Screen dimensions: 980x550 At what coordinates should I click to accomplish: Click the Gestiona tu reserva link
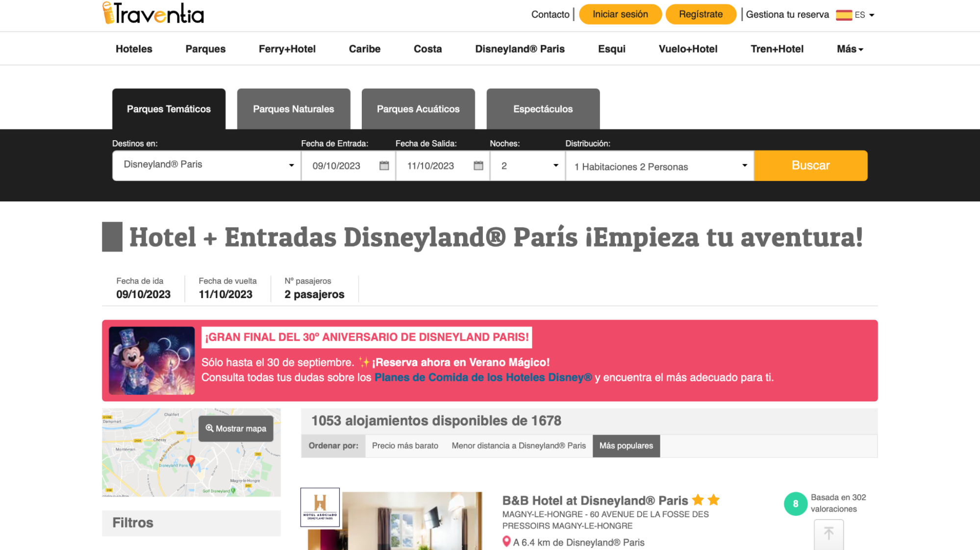point(787,14)
